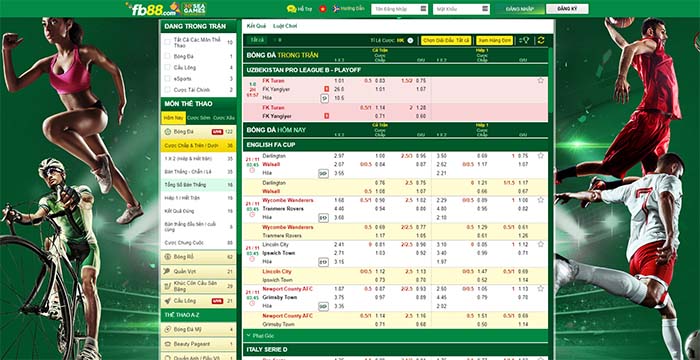
Task: Enable the eSports checkbox
Action: point(167,79)
